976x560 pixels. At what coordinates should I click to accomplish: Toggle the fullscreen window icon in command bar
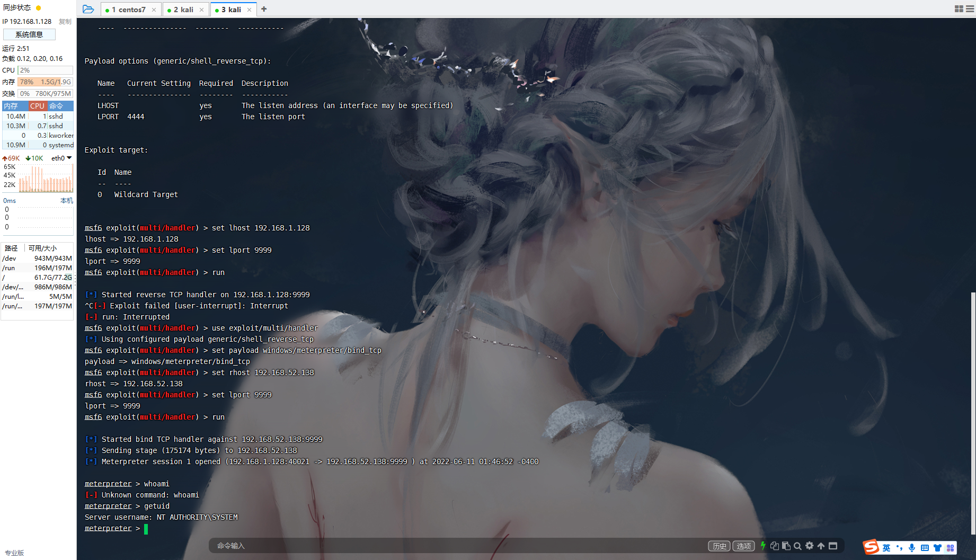pos(833,546)
